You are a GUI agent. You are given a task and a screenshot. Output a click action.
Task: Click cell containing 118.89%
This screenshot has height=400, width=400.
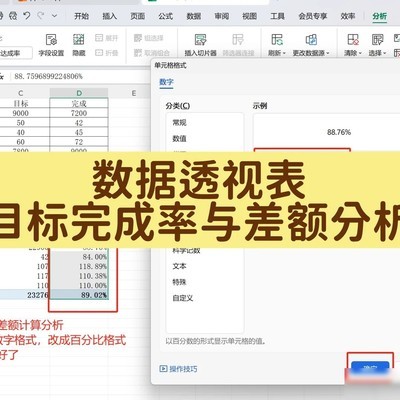coord(79,266)
